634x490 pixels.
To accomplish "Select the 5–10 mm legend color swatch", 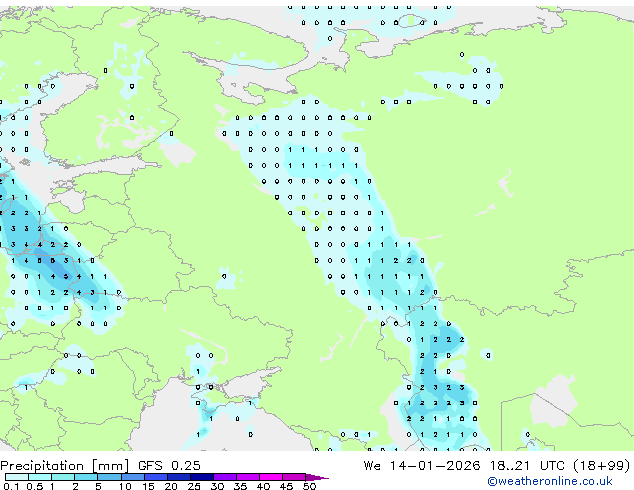I will [x=109, y=477].
